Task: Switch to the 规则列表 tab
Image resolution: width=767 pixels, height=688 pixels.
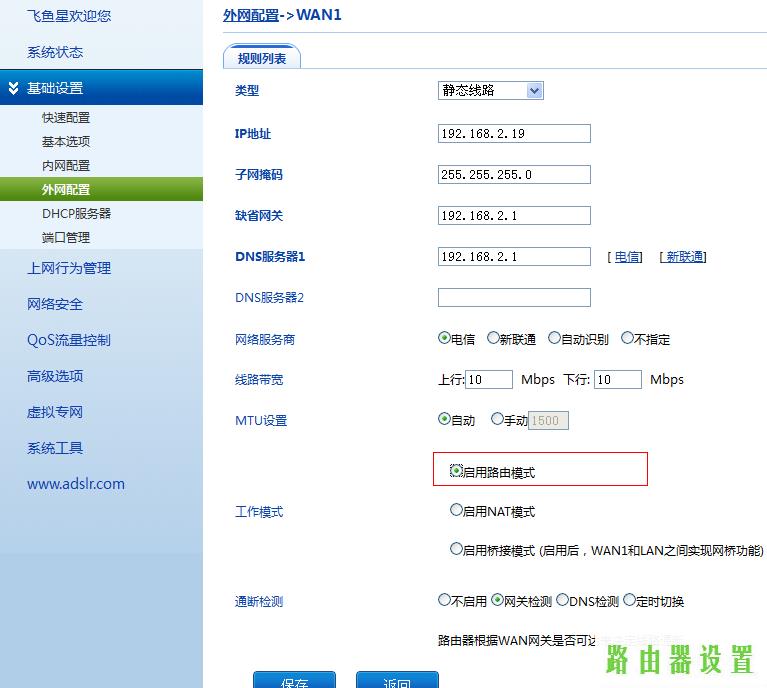Action: (262, 59)
